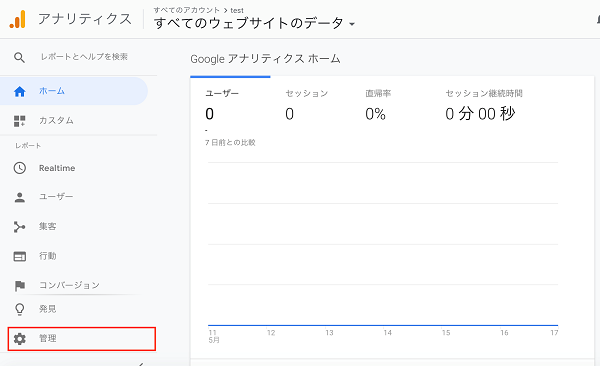Click the ホーム house icon

coord(20,92)
